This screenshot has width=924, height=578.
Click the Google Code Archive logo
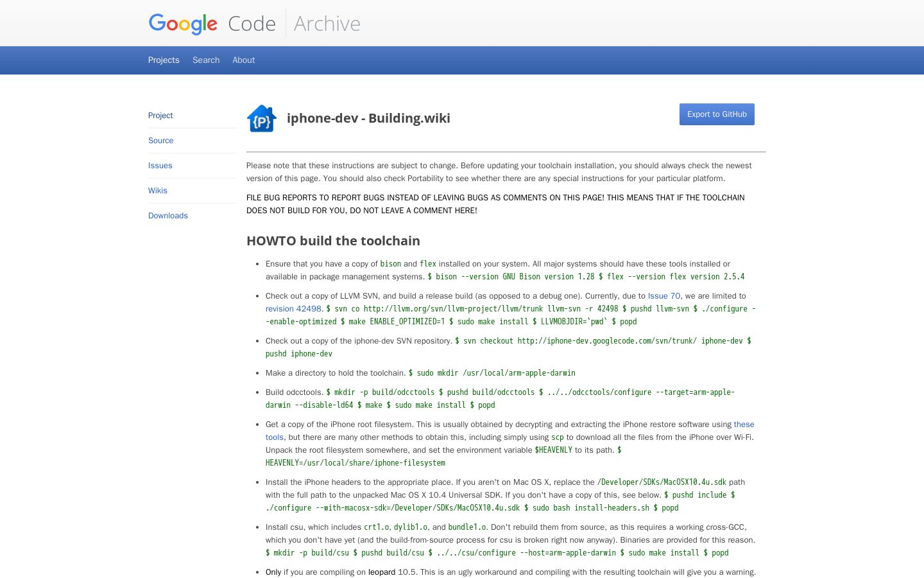(254, 24)
